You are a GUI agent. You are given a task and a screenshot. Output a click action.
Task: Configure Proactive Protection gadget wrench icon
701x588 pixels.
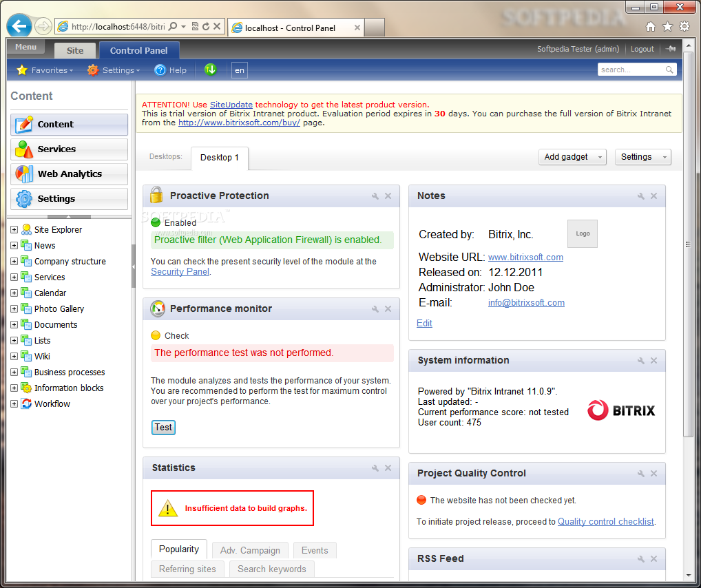pyautogui.click(x=375, y=196)
